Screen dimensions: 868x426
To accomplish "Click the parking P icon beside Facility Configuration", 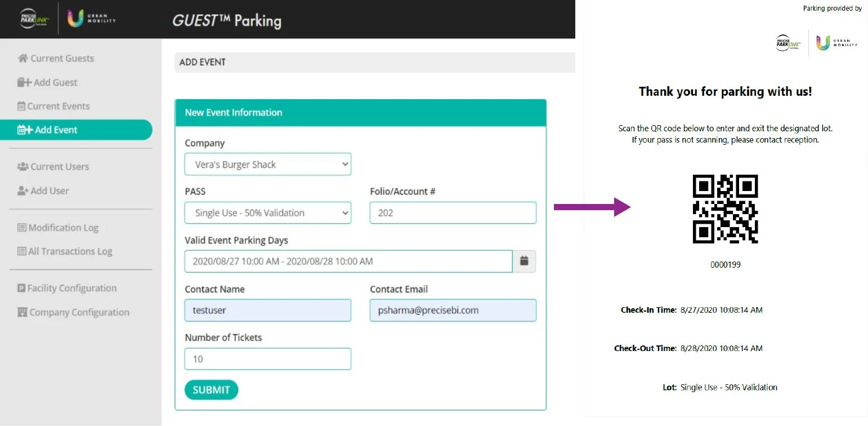I will [x=21, y=288].
